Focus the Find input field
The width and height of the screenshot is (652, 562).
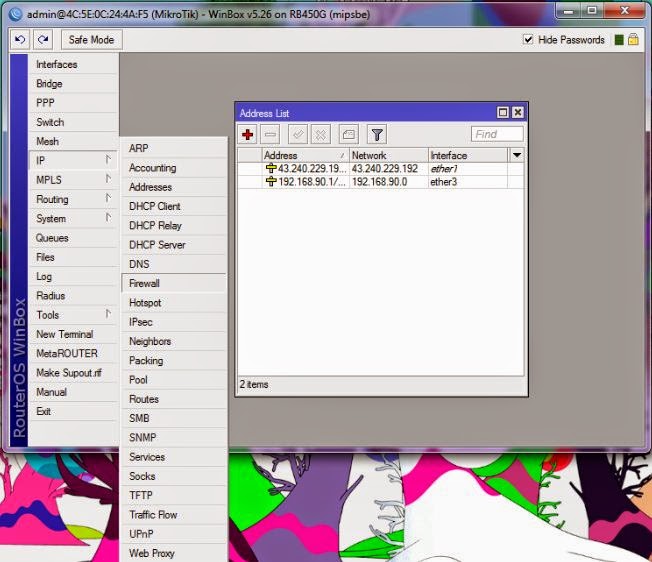[497, 134]
